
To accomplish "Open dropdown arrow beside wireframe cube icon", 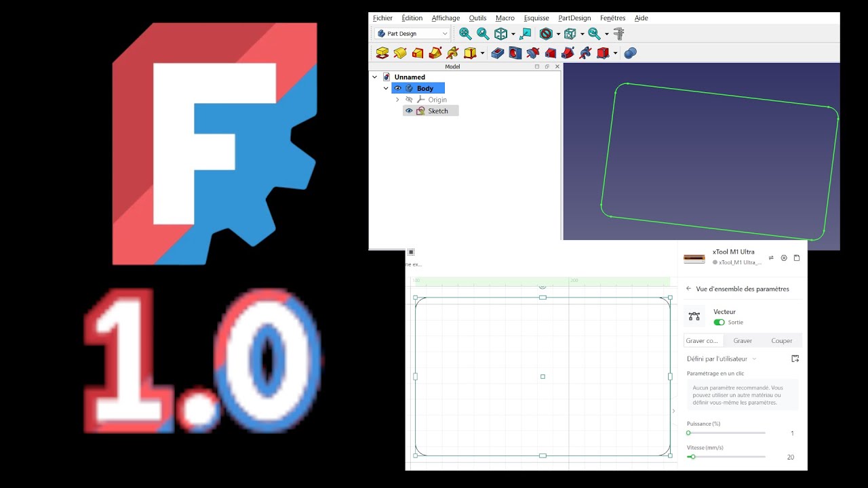I will click(x=582, y=34).
